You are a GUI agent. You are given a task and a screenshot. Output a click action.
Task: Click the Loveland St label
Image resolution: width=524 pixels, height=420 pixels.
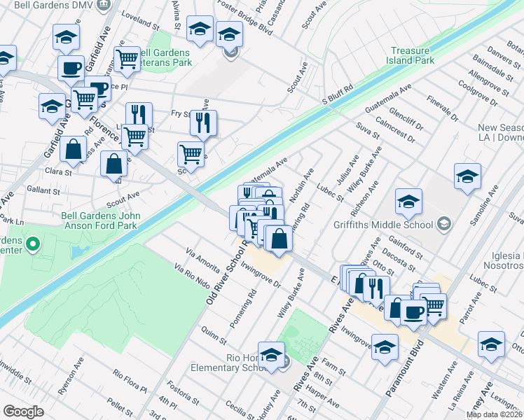coord(141,21)
